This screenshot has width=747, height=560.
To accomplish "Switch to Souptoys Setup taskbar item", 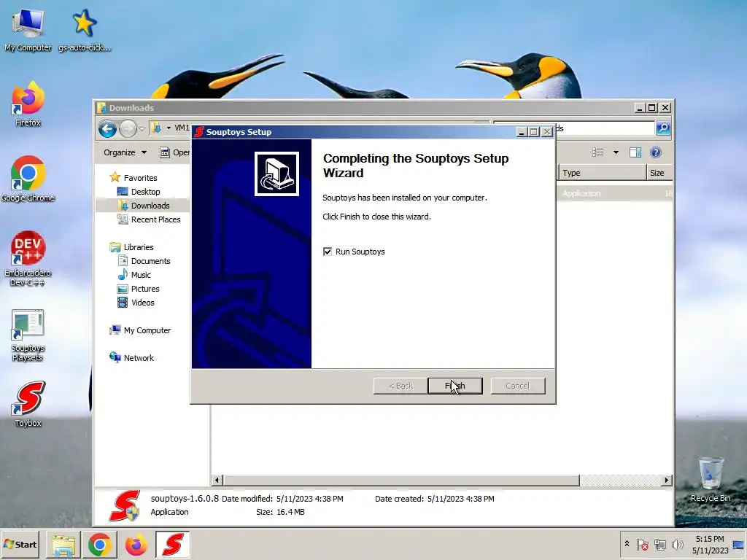I will (172, 545).
